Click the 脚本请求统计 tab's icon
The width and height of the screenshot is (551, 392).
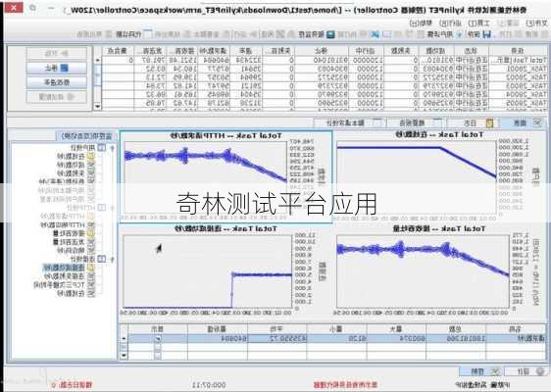pyautogui.click(x=376, y=122)
